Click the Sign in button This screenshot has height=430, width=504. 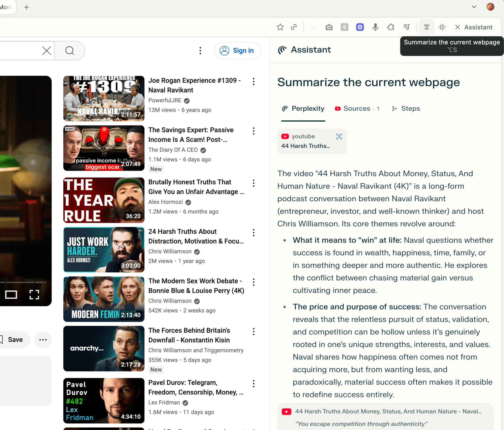tap(237, 51)
